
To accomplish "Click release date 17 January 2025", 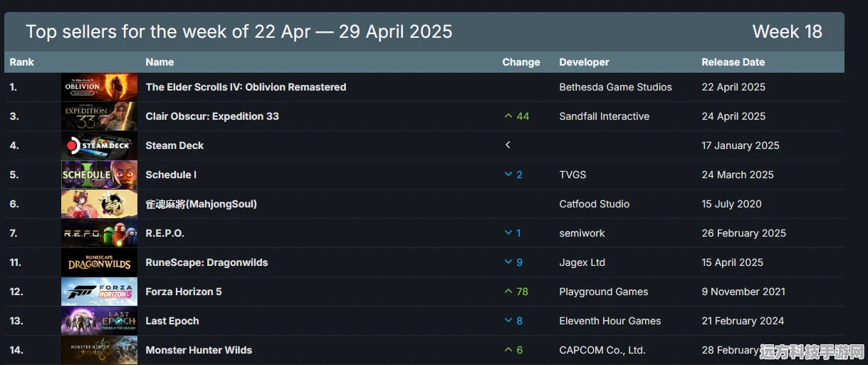I will (x=741, y=145).
